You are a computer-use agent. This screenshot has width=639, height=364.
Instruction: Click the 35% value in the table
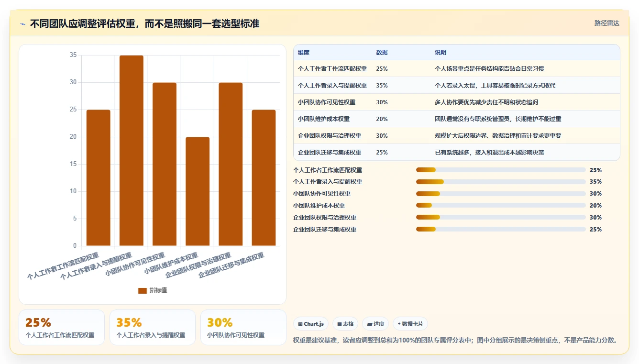(382, 86)
